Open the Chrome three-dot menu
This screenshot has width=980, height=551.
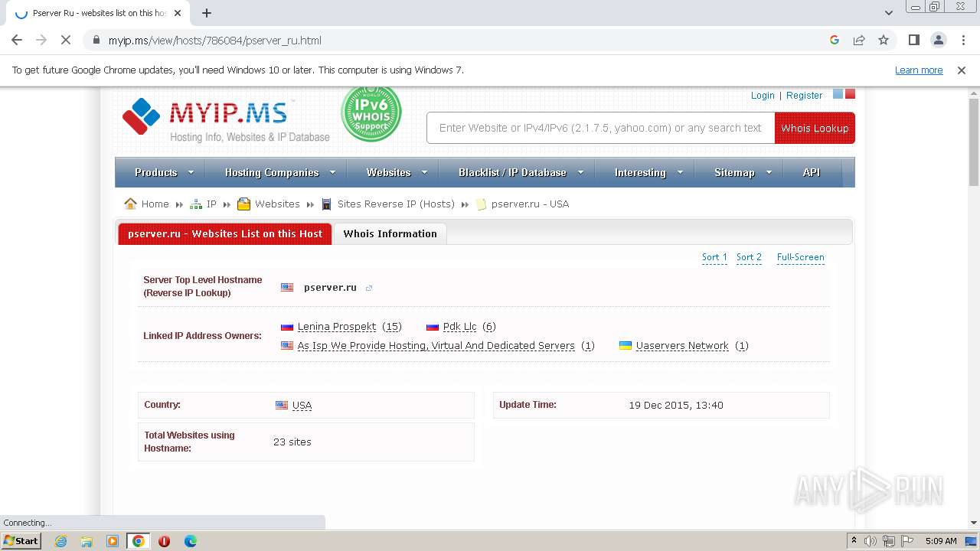[x=963, y=40]
